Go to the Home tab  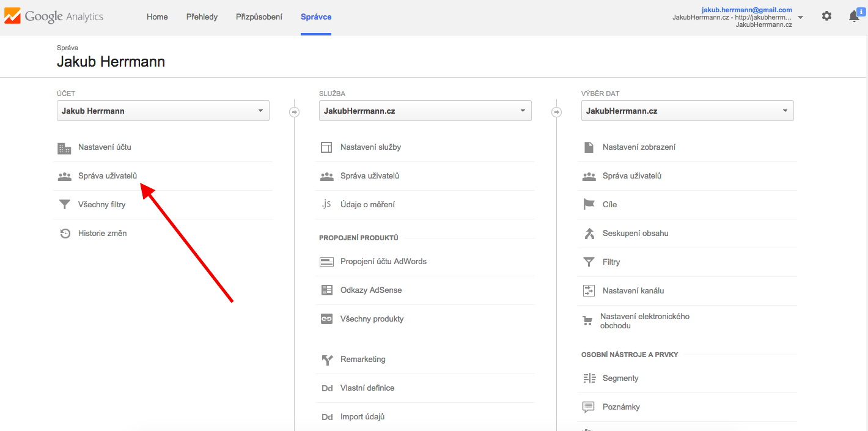(157, 17)
